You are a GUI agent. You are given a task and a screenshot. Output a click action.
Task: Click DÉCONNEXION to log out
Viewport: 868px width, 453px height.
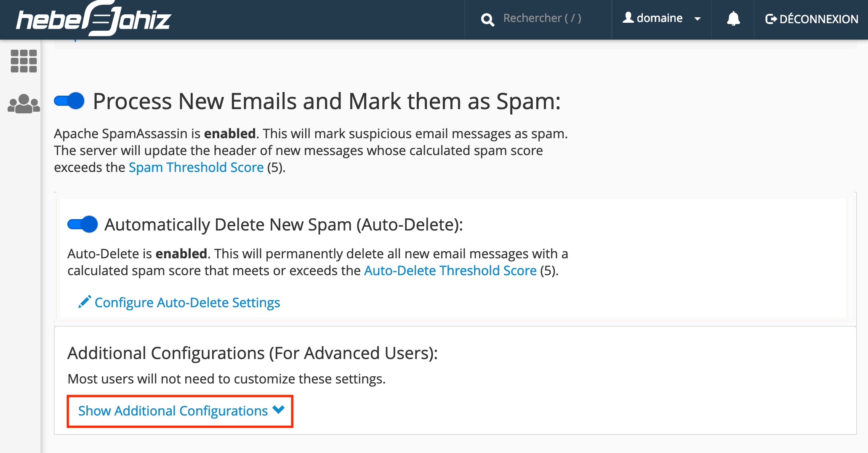point(811,19)
